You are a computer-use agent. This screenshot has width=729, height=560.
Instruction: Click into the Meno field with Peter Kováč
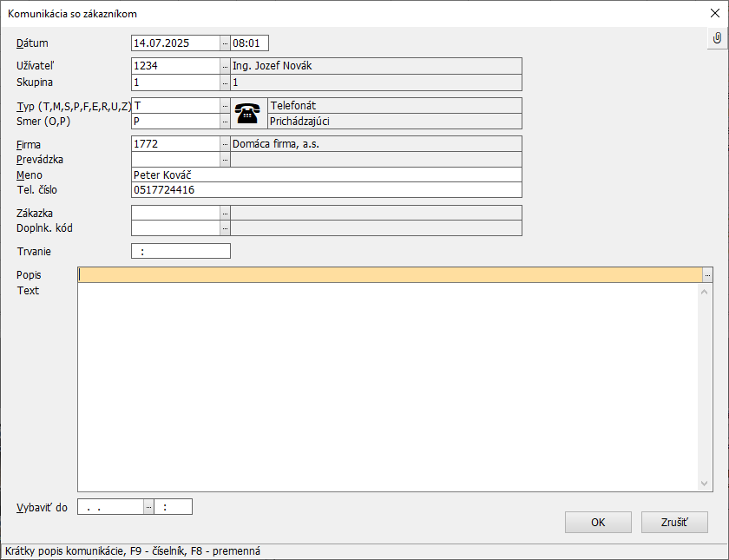click(326, 175)
